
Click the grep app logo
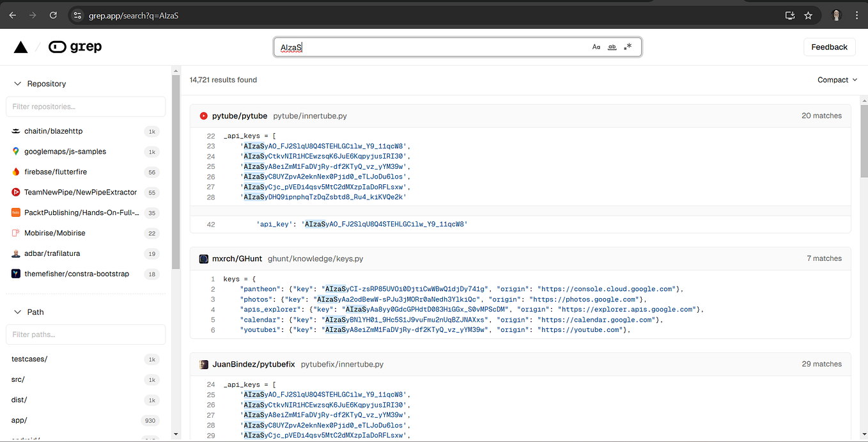75,46
